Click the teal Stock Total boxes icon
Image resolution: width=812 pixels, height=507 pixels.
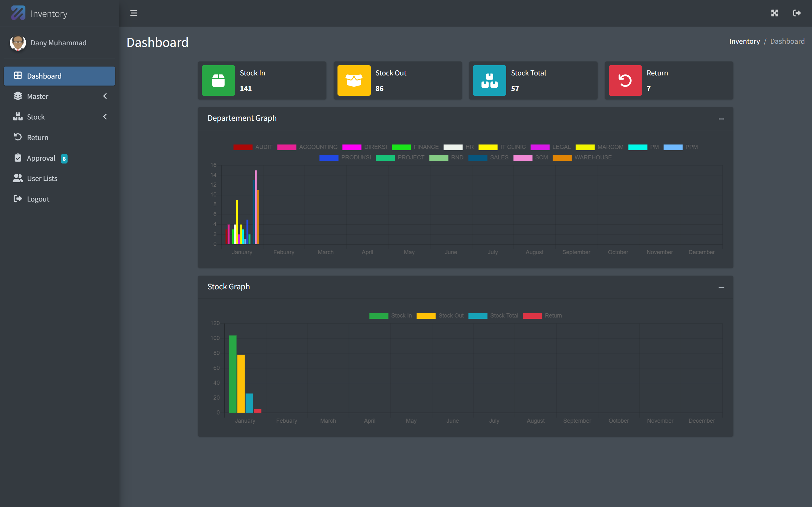pyautogui.click(x=489, y=80)
